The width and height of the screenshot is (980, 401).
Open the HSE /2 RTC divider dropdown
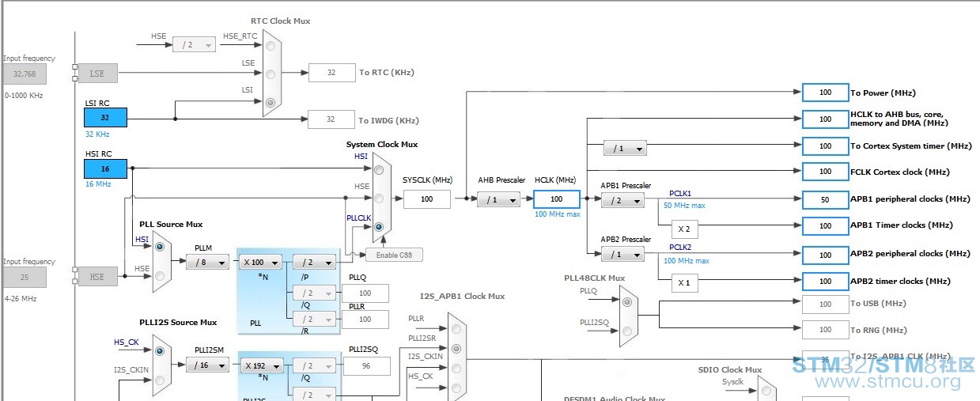point(194,45)
